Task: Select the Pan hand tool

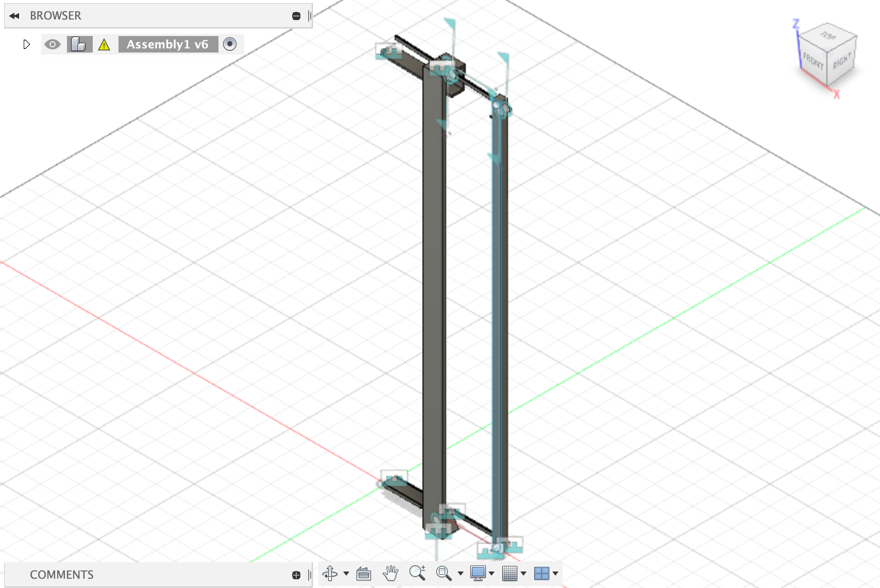Action: pyautogui.click(x=391, y=573)
